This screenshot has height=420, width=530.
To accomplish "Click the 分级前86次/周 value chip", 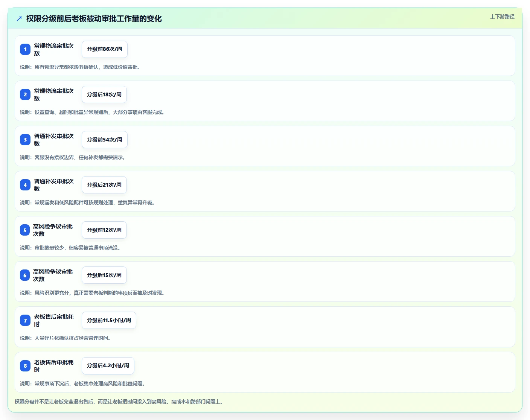I will click(105, 49).
